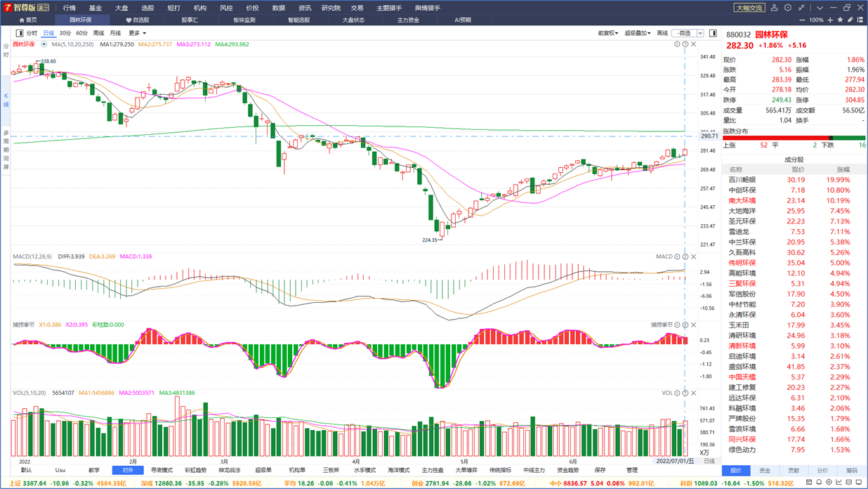Click the bell notification icon in status bar
This screenshot has width=868, height=489.
[x=819, y=482]
